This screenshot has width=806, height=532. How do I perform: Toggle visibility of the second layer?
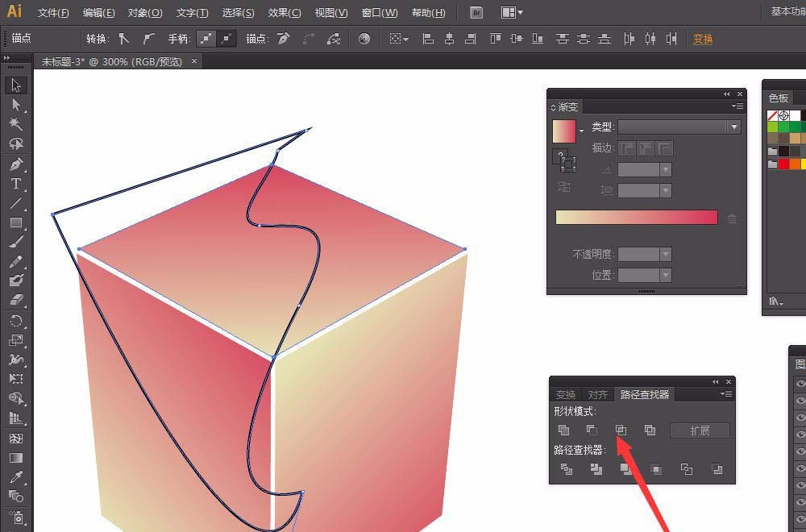[x=800, y=401]
